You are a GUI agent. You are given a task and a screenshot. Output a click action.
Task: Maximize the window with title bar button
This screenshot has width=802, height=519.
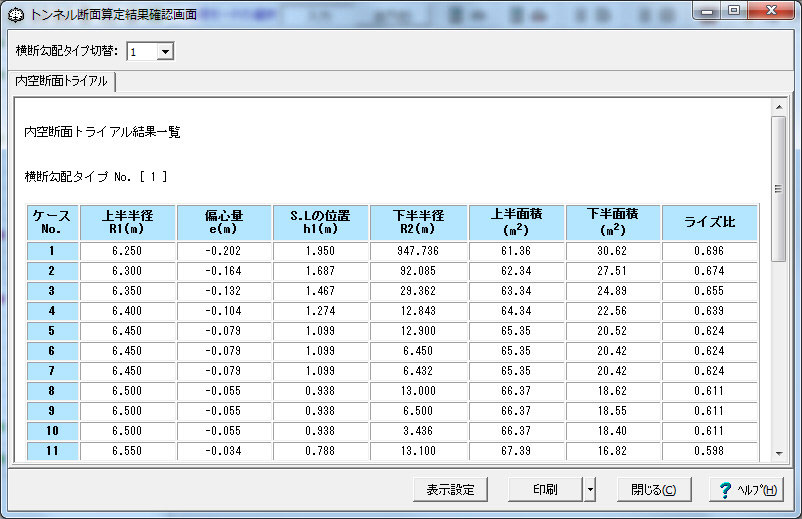point(734,10)
